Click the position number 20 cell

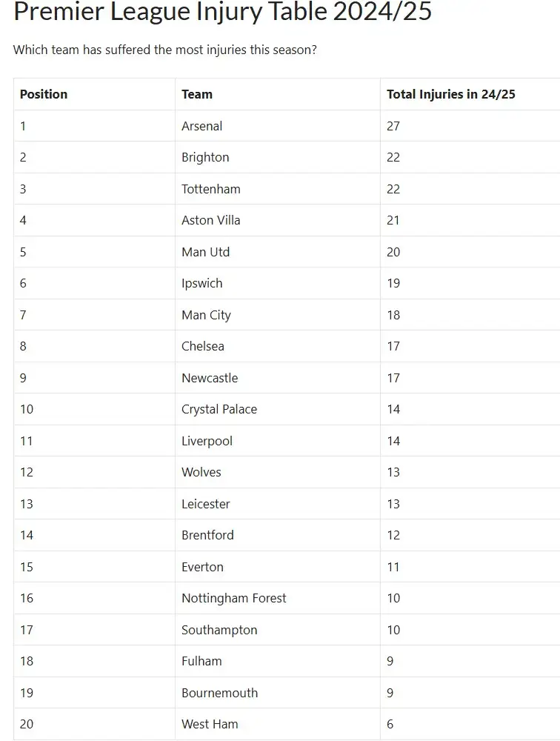pos(27,724)
